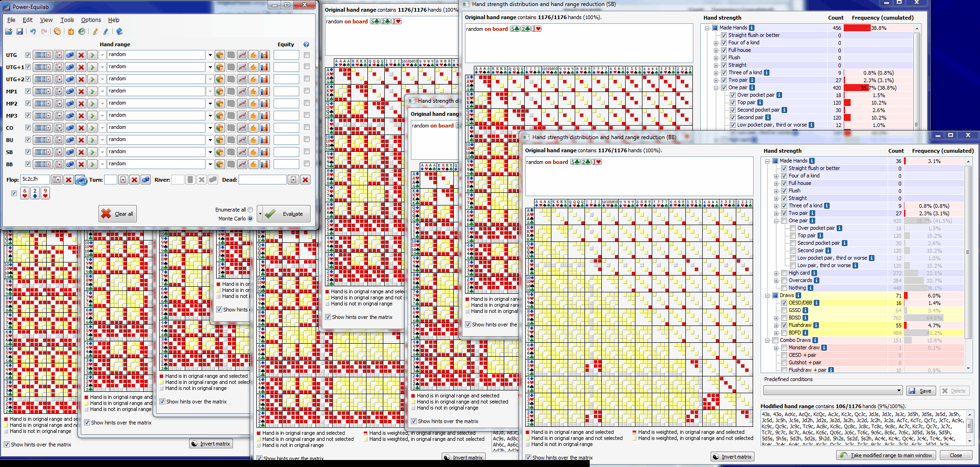The height and width of the screenshot is (467, 980).
Task: Click the orange crown toolbar icon
Action: [x=71, y=31]
